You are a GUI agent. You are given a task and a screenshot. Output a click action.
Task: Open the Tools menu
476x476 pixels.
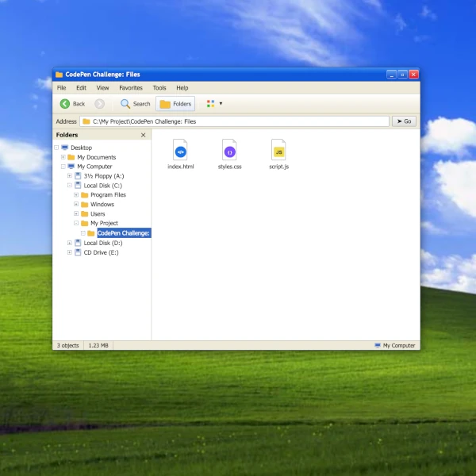point(159,88)
